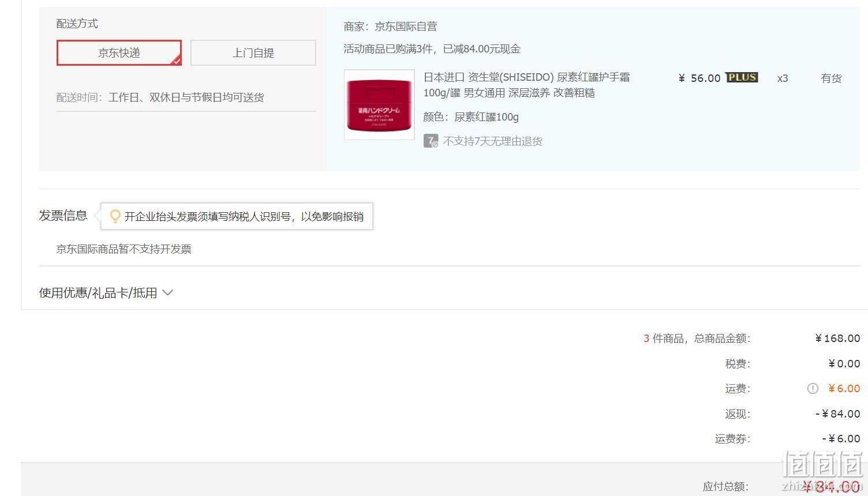This screenshot has width=868, height=496.
Task: Click color option text 尿素红罐100g
Action: (487, 117)
